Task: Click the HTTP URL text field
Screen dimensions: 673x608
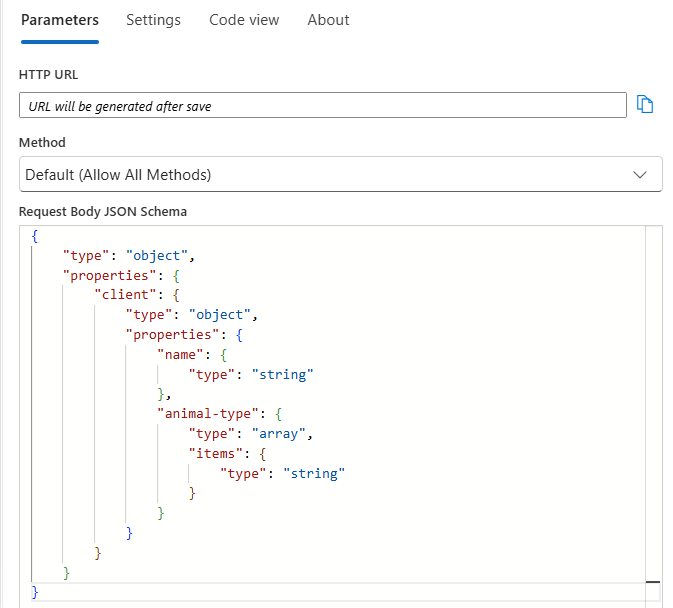Action: tap(322, 105)
